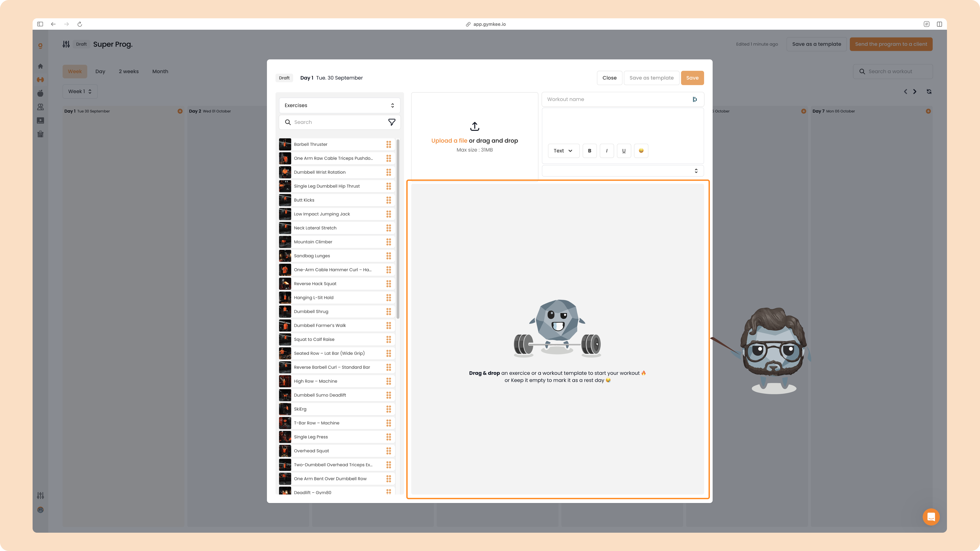
Task: Click Send the program to a client
Action: pyautogui.click(x=891, y=44)
